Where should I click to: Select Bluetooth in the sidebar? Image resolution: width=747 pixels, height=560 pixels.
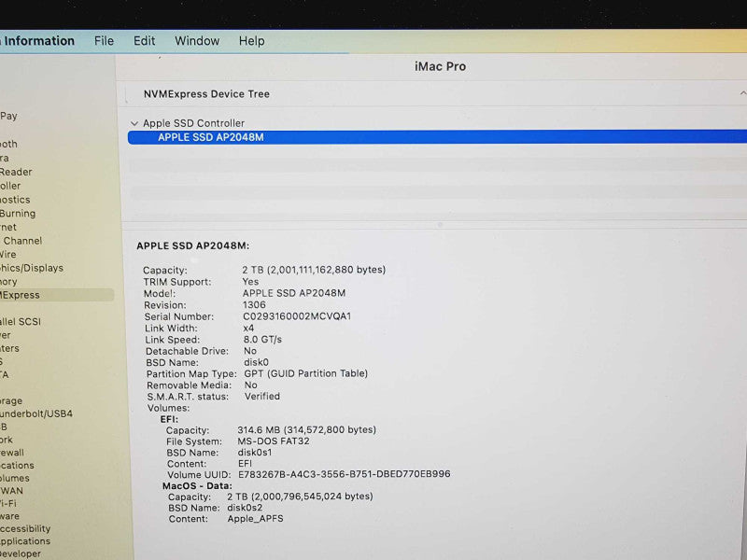click(x=8, y=144)
